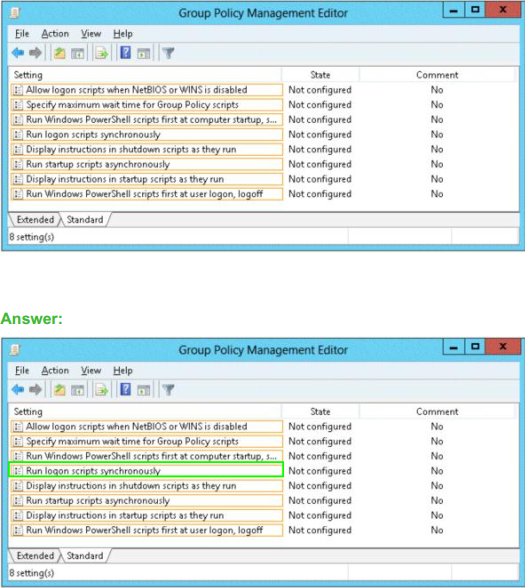Click the Back arrow in the Answer window toolbar
Image resolution: width=525 pixels, height=588 pixels.
(x=18, y=390)
